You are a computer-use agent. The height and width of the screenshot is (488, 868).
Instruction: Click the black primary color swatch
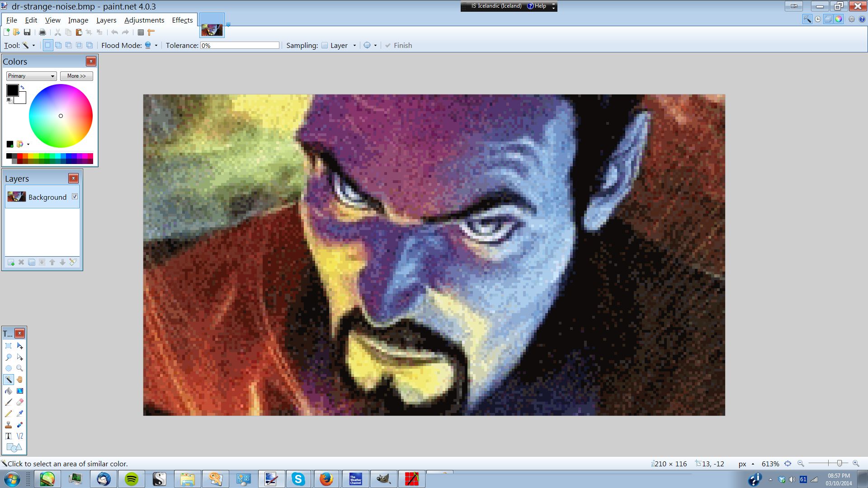point(12,90)
